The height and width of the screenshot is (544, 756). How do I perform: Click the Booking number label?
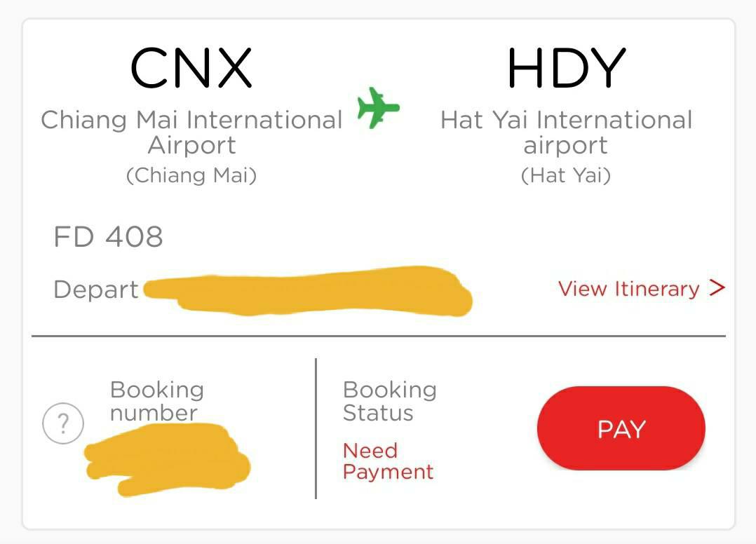(x=156, y=401)
